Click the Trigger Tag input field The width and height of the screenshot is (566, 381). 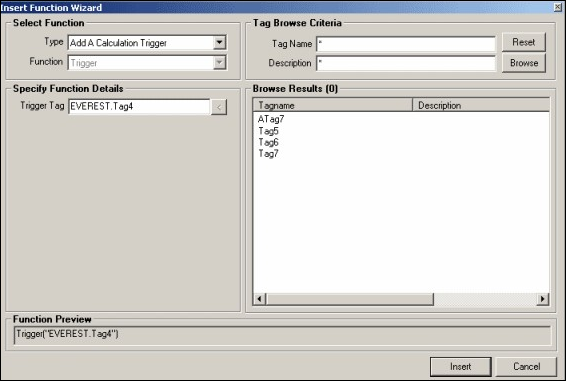point(139,107)
